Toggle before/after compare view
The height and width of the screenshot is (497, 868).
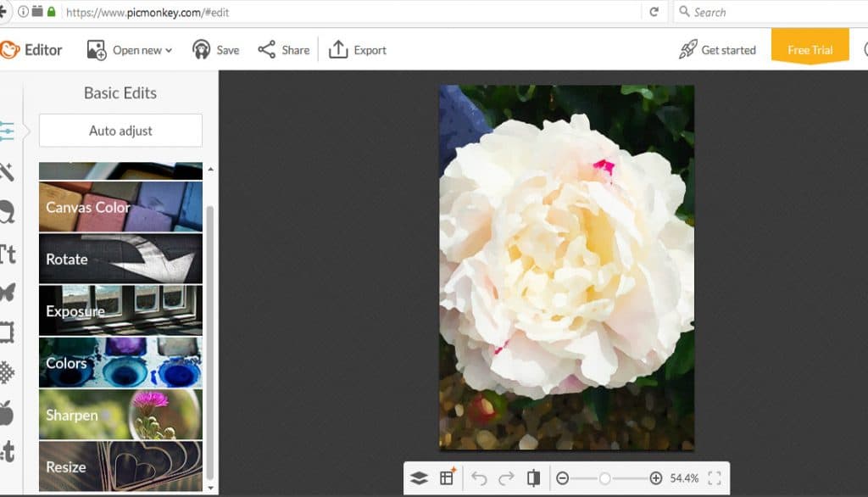coord(533,478)
